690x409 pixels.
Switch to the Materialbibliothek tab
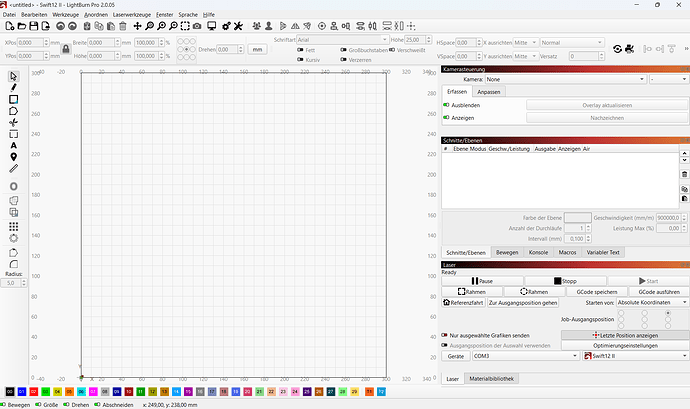coord(491,379)
